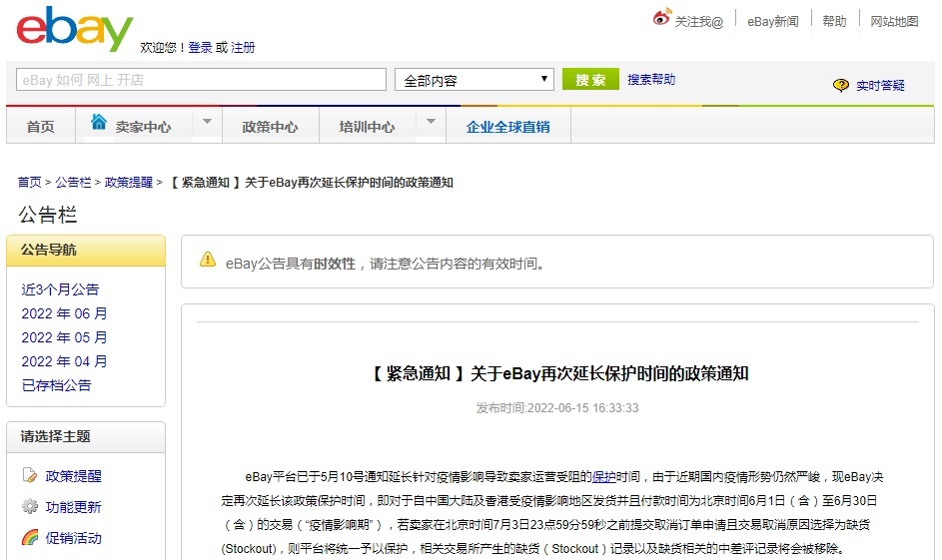Select the 促销活动 topic link
The width and height of the screenshot is (942, 560).
[x=73, y=538]
